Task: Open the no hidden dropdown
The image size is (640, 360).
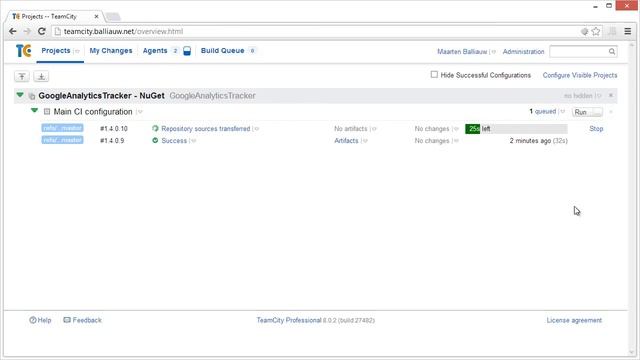Action: (x=598, y=96)
